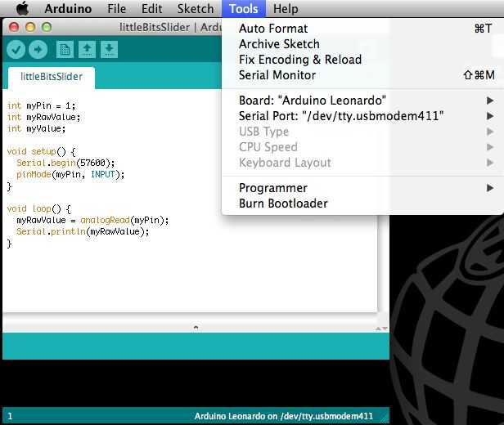Click the Verify checkmark toolbar button
The image size is (504, 425).
point(16,49)
